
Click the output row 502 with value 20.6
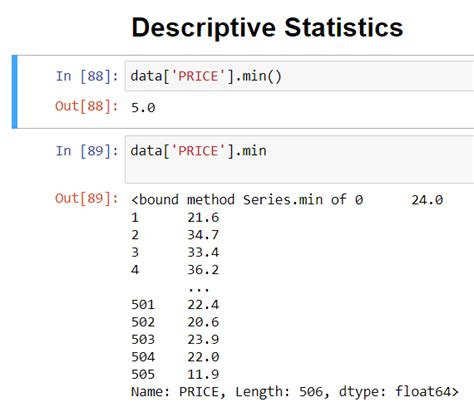[175, 322]
